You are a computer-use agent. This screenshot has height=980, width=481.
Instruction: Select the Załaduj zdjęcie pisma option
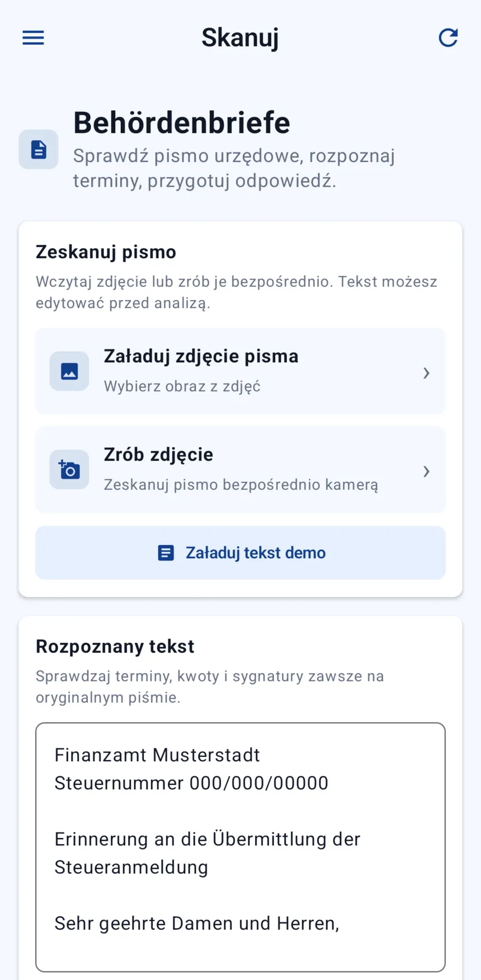coord(240,371)
